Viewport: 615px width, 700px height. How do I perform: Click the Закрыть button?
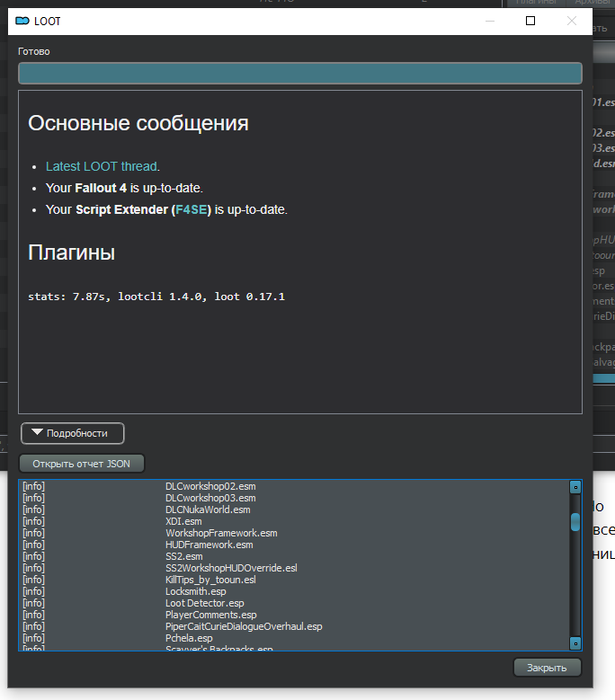(x=547, y=668)
